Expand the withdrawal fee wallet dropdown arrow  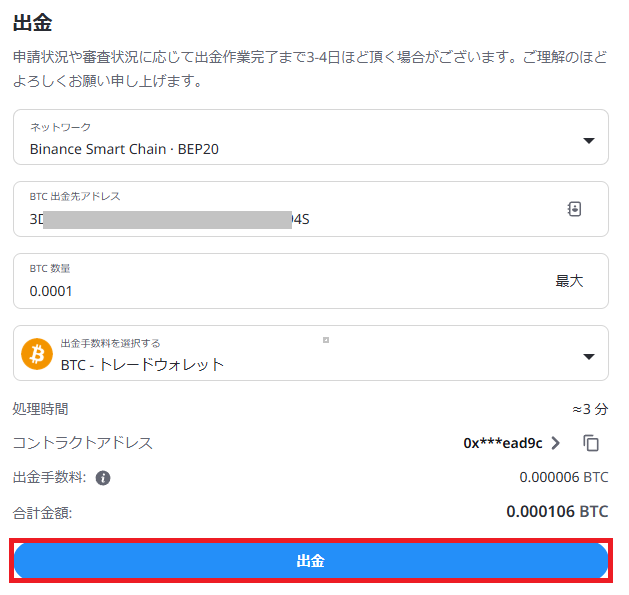tap(588, 357)
